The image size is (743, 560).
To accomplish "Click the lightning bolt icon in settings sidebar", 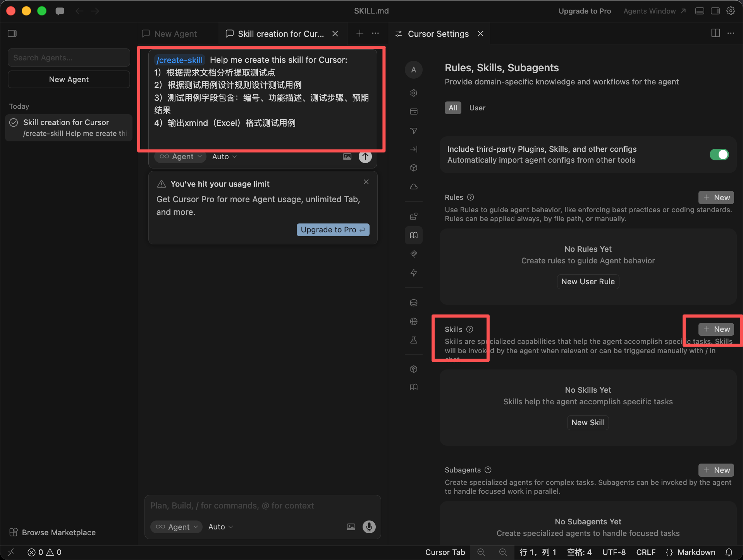I will tap(414, 273).
